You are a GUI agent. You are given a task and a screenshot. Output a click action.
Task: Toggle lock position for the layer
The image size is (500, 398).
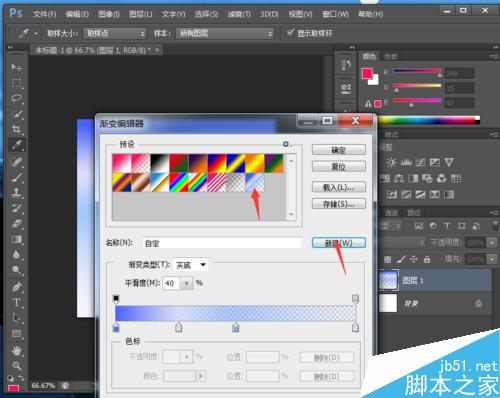[x=414, y=259]
